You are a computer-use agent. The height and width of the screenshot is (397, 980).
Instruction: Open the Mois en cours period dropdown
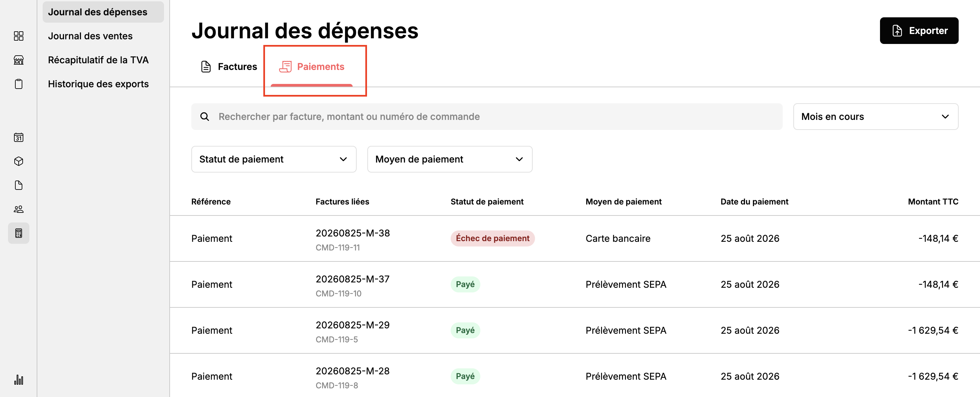[x=875, y=116]
